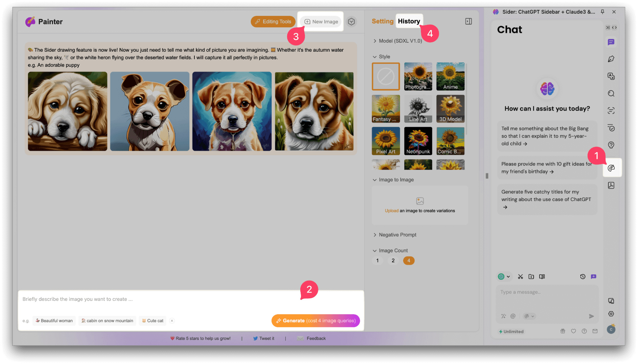Viewport: 638px width, 364px height.
Task: Click the hexagon icon beside New Image
Action: (351, 22)
